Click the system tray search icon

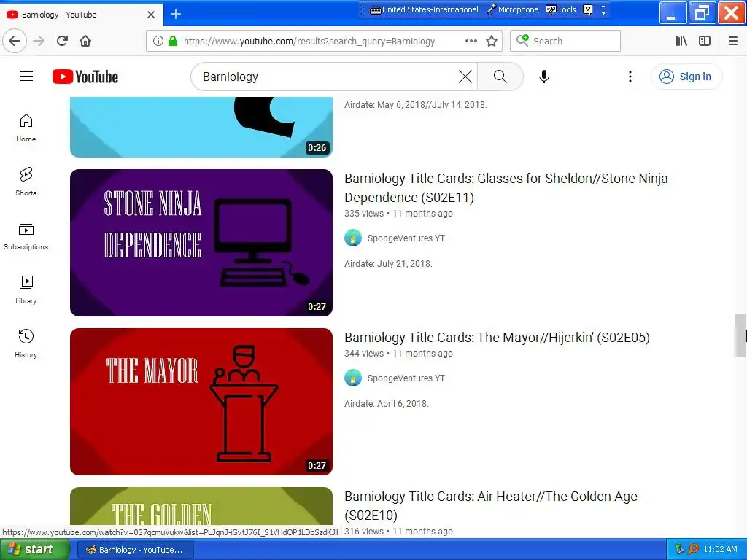[x=693, y=550]
